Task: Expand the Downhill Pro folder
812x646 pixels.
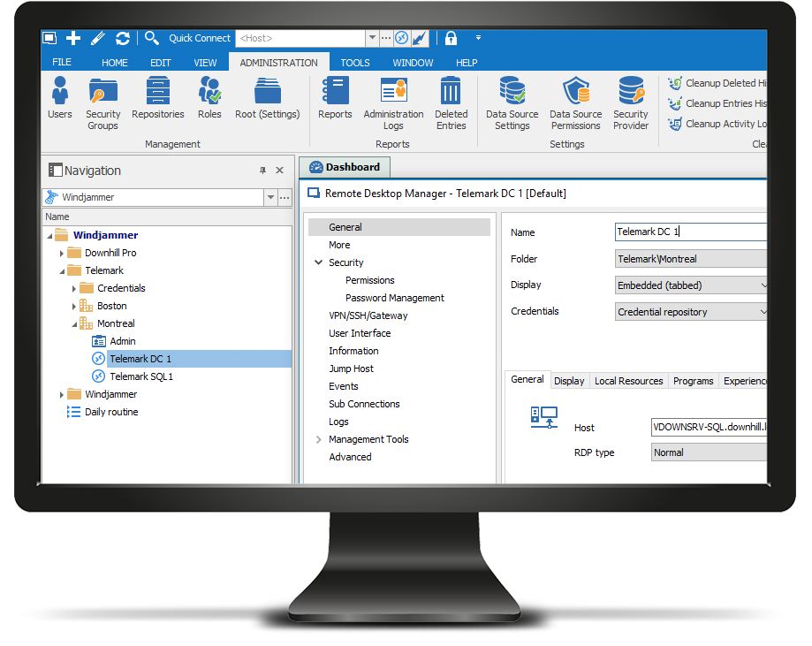Action: tap(61, 254)
